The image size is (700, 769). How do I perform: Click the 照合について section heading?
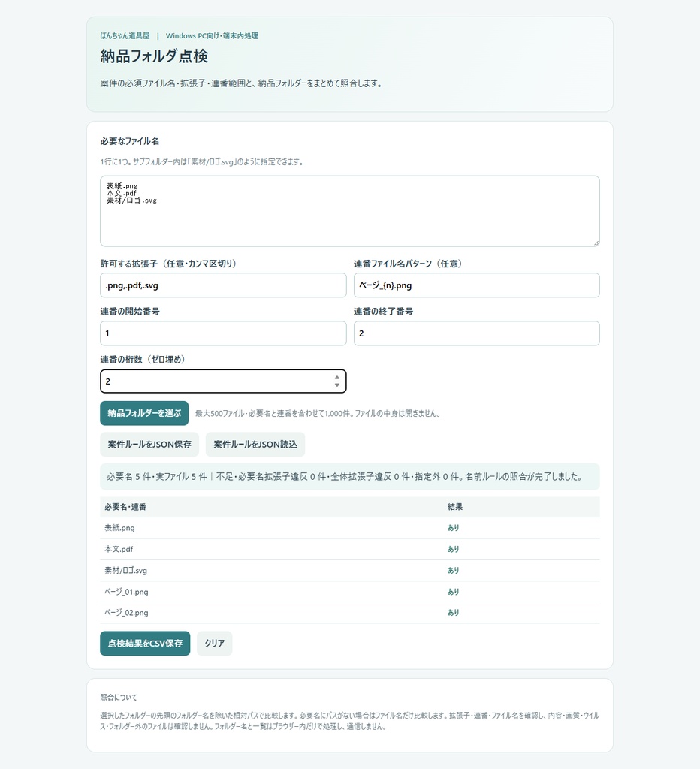click(119, 698)
